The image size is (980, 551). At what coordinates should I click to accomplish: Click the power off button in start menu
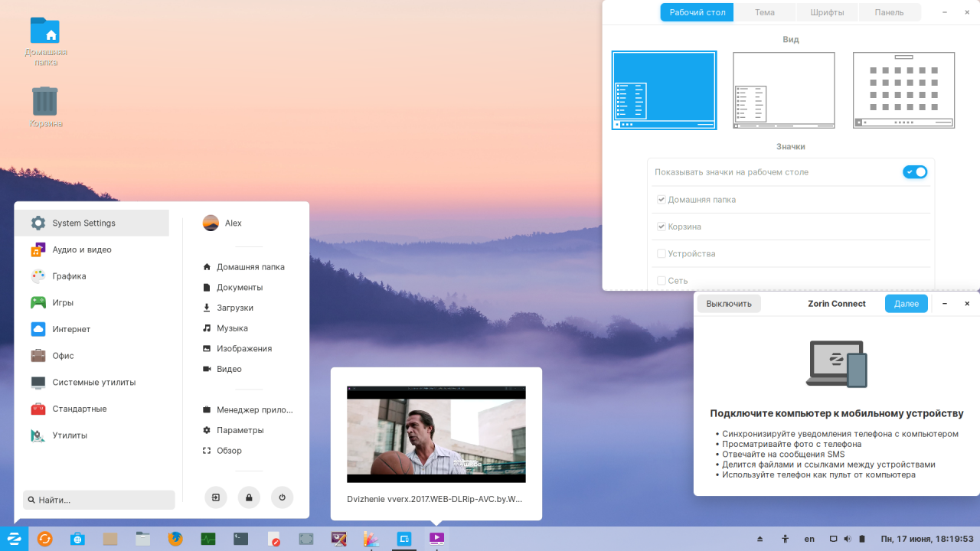[283, 497]
